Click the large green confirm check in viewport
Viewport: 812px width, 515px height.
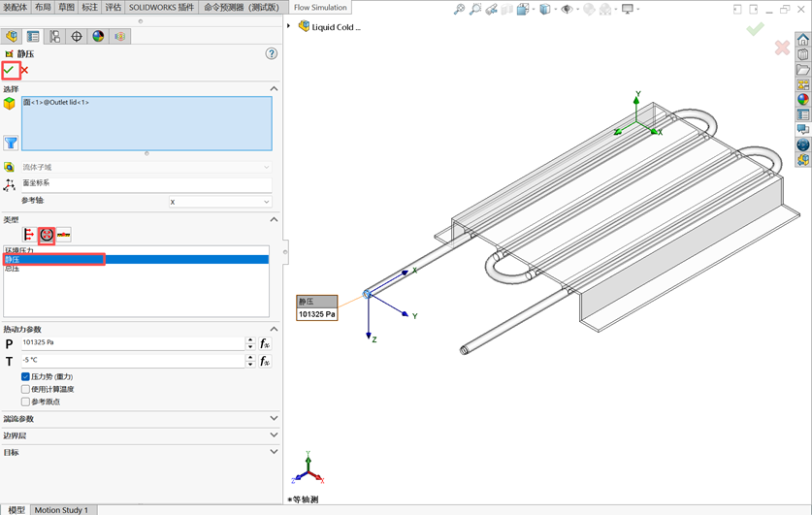coord(755,29)
